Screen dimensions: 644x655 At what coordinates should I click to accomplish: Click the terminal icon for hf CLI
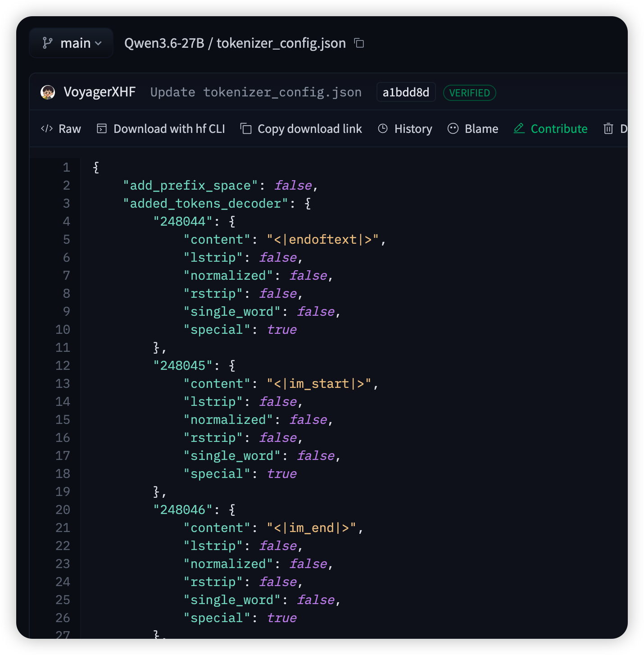pos(102,129)
